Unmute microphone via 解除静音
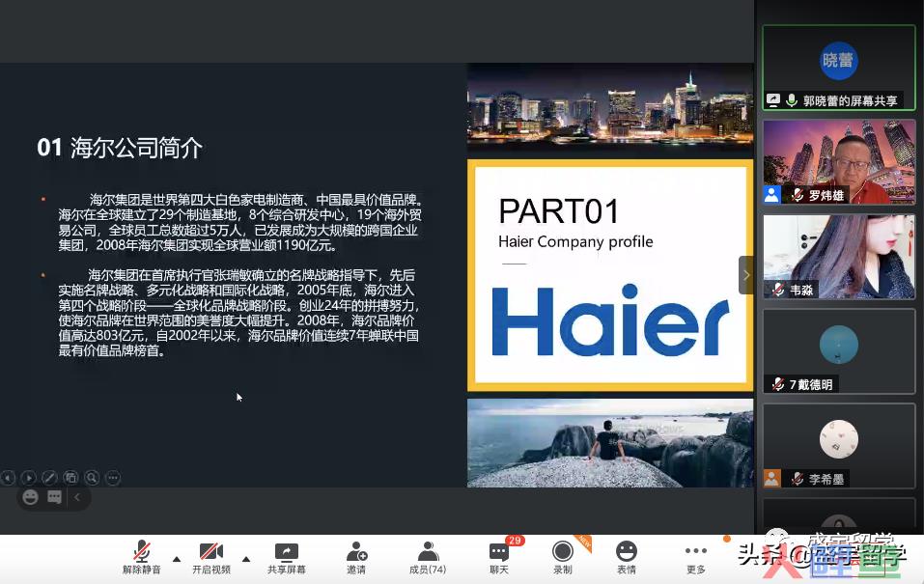 [x=141, y=558]
